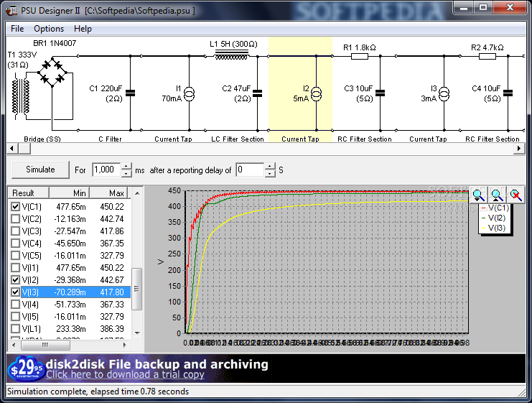The image size is (532, 403).
Task: Click the zoom-in magnifier with down arrow
Action: (478, 195)
